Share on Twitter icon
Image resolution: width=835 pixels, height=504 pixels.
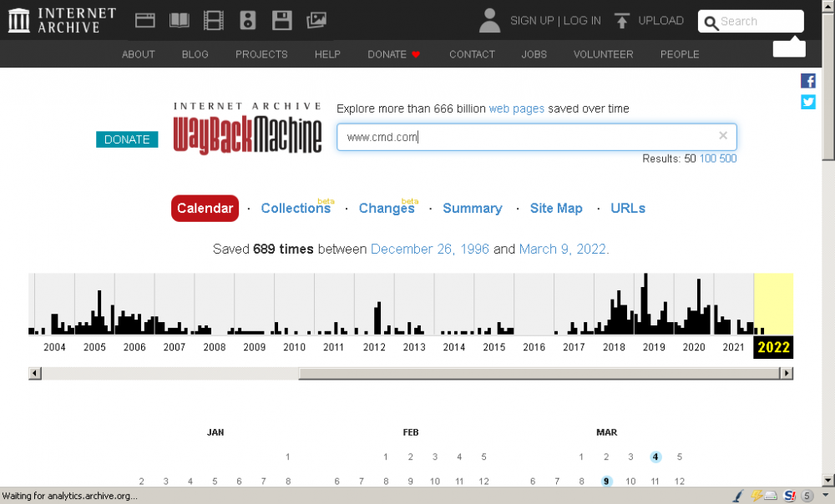pyautogui.click(x=807, y=102)
